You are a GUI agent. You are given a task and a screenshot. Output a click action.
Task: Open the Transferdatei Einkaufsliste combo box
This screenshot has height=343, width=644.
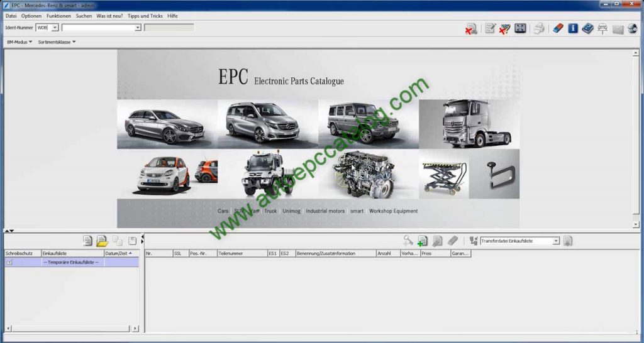[556, 241]
